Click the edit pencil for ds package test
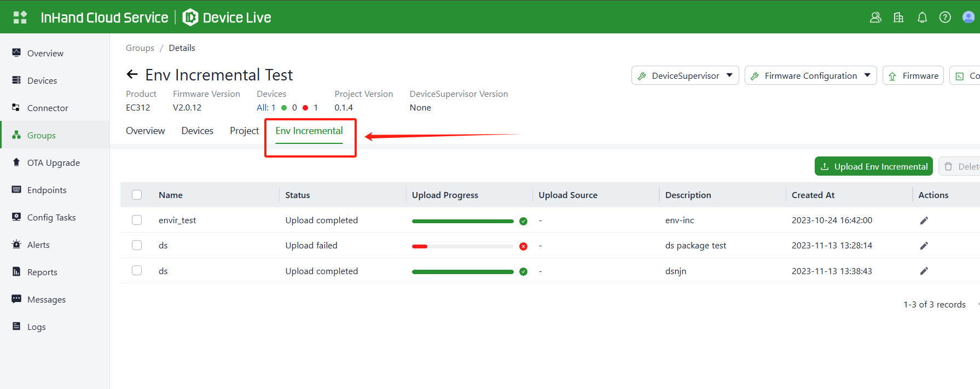Image resolution: width=980 pixels, height=389 pixels. pyautogui.click(x=924, y=246)
